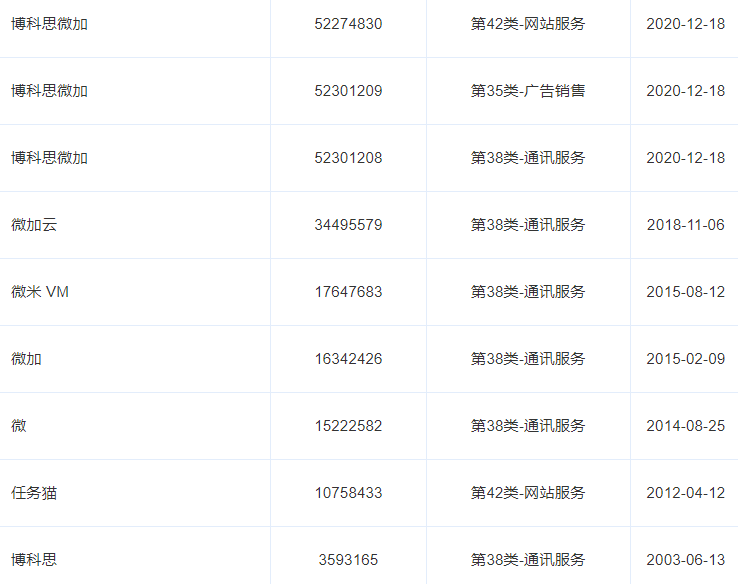Click the date 2015-08-12

point(686,292)
